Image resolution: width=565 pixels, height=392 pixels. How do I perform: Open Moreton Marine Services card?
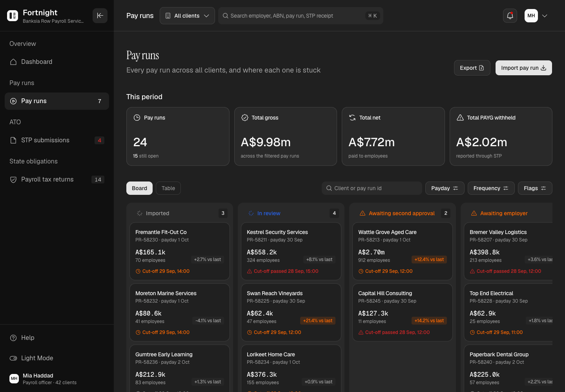pos(180,312)
